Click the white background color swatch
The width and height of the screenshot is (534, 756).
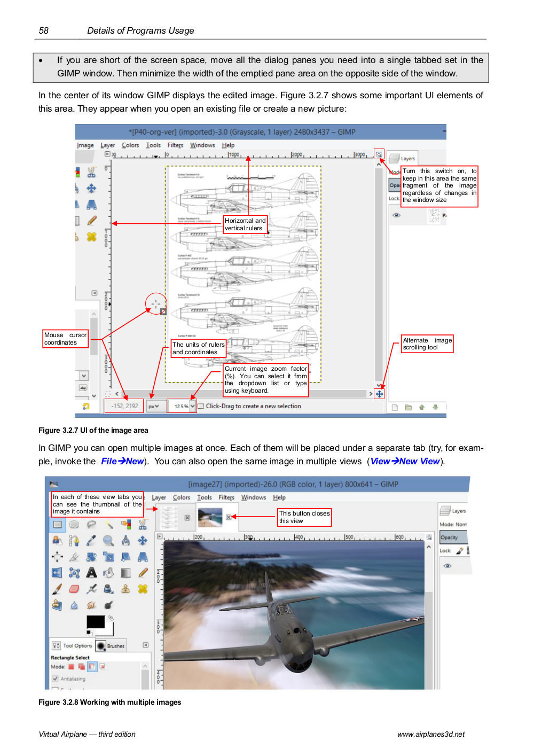[109, 631]
